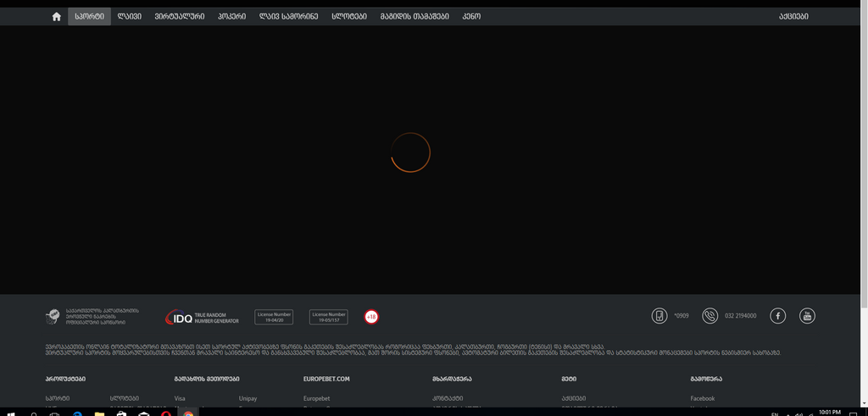Click Visa payment method link
This screenshot has height=416, width=868.
(x=180, y=398)
